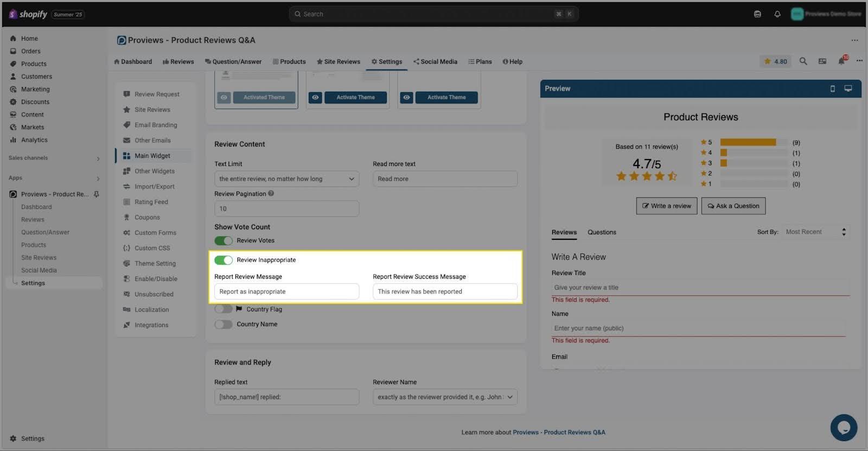The width and height of the screenshot is (868, 451).
Task: Click the search magnifier icon near rating
Action: 803,61
